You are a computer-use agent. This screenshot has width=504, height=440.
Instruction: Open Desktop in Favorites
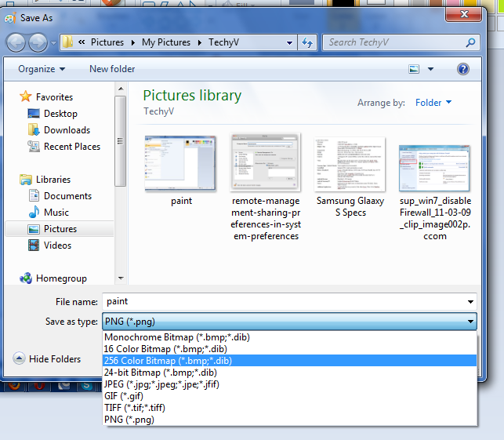(60, 114)
